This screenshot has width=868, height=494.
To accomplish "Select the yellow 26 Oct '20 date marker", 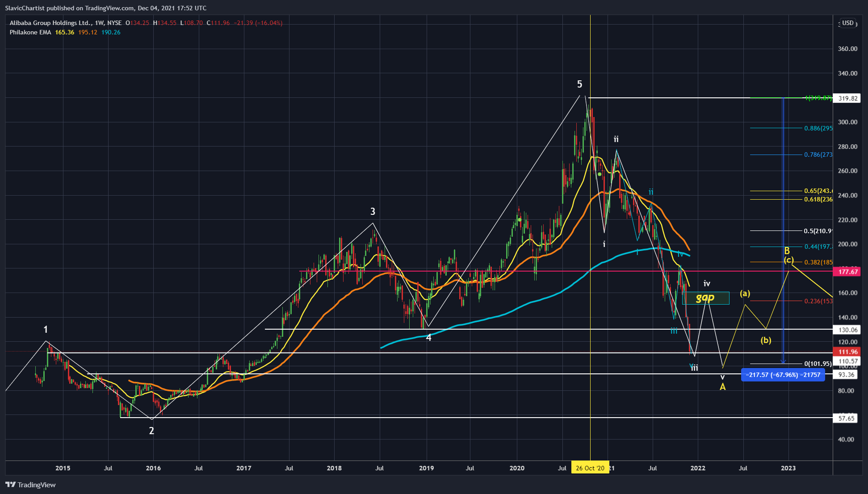I will click(590, 468).
